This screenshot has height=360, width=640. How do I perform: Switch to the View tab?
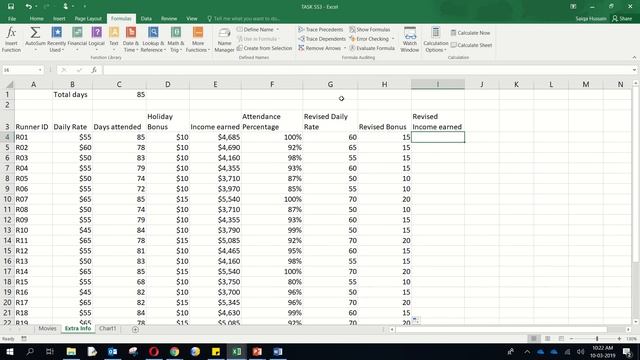coord(191,18)
